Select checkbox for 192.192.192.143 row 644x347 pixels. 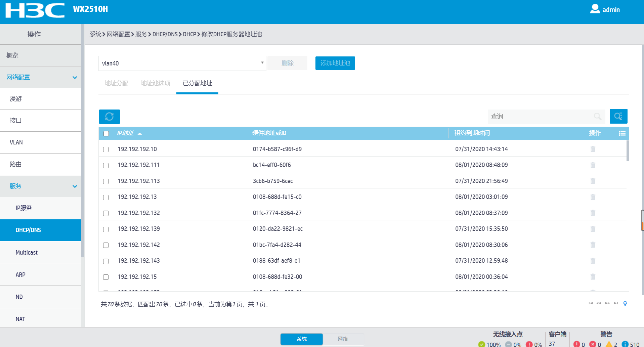pyautogui.click(x=106, y=261)
